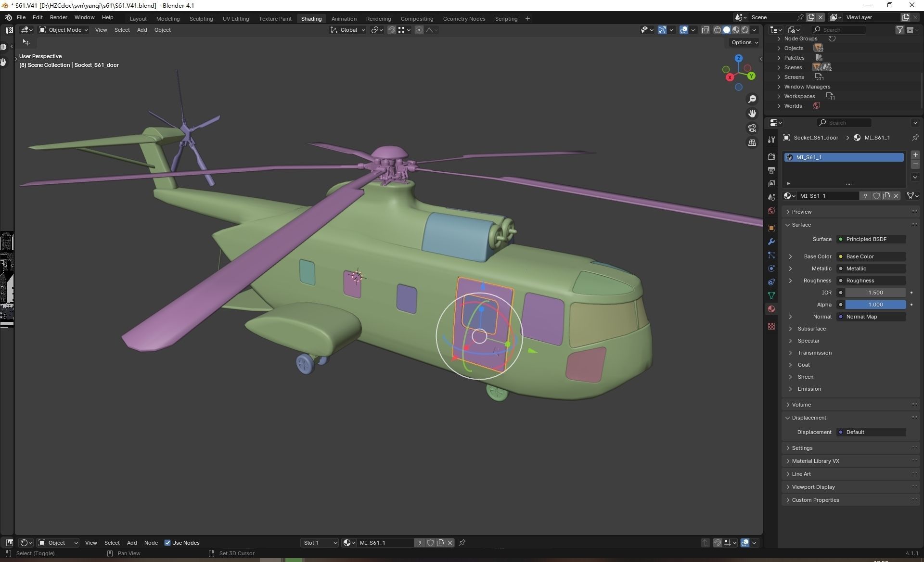Image resolution: width=924 pixels, height=562 pixels.
Task: Open World properties tab
Action: point(771,211)
